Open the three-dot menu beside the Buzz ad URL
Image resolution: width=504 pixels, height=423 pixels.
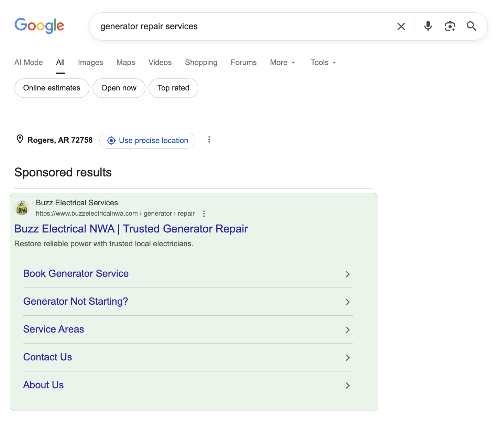pos(204,214)
